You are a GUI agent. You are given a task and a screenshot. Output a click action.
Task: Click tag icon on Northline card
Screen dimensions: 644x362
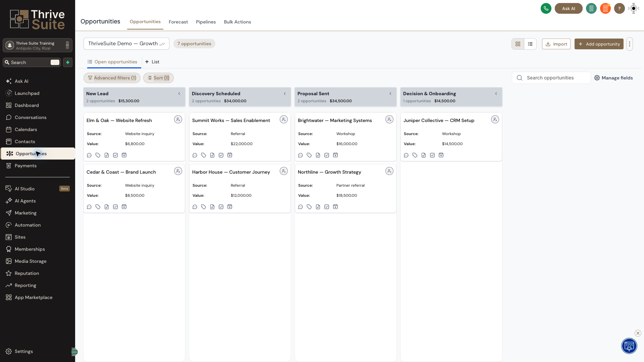(x=309, y=207)
